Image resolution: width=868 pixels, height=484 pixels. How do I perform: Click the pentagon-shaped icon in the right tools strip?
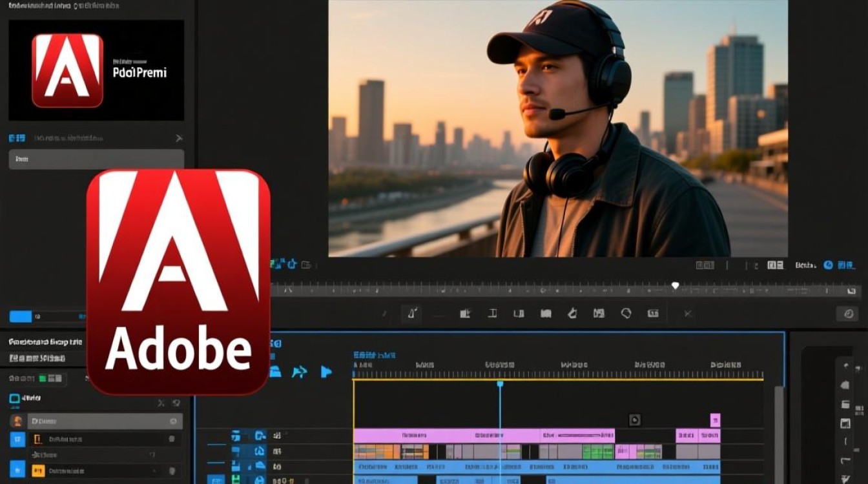845,385
